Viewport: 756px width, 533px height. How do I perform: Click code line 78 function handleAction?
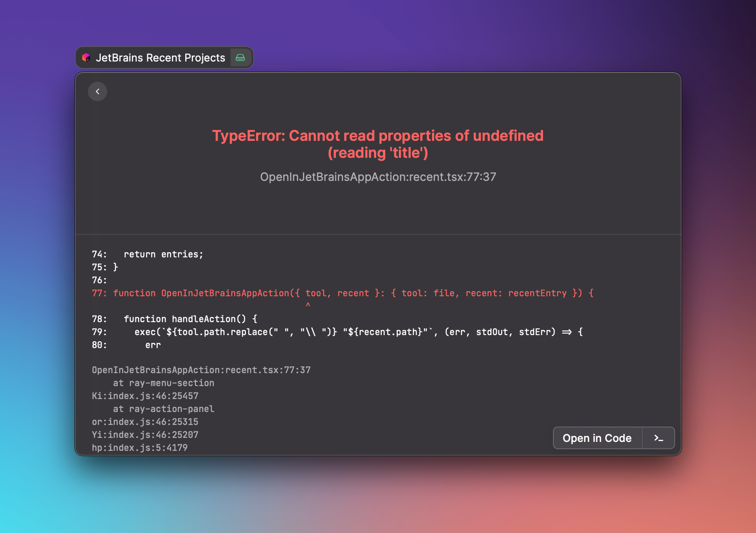[174, 319]
